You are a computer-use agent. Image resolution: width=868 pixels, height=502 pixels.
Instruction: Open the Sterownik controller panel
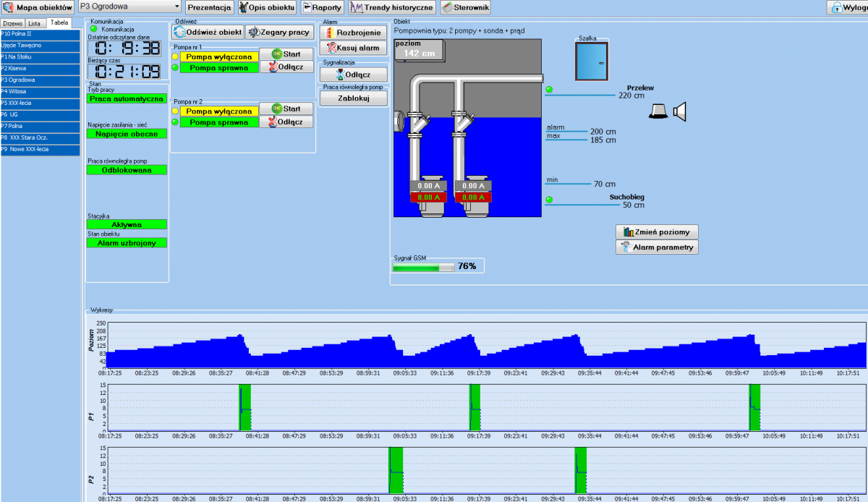(466, 7)
